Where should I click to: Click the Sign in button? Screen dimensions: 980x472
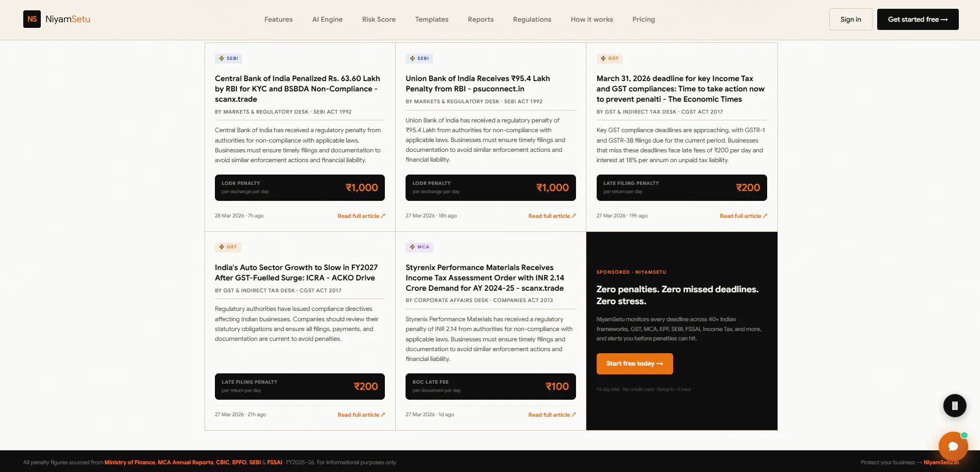[x=851, y=20]
